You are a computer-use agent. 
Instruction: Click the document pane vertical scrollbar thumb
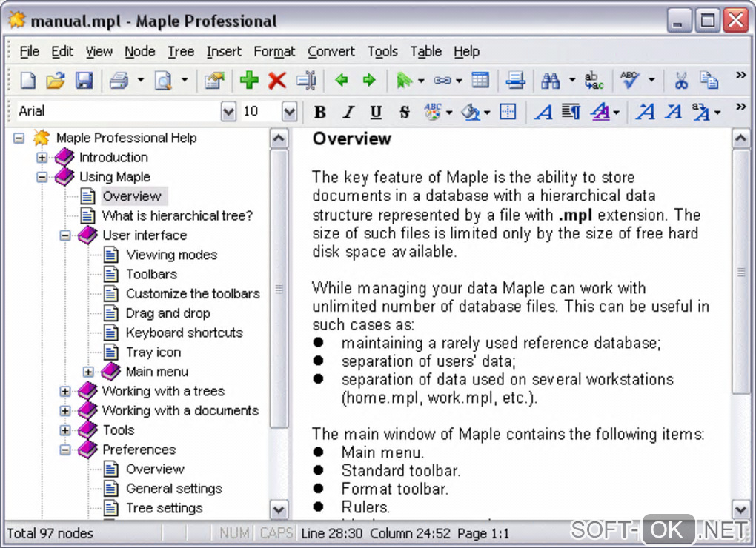[740, 272]
